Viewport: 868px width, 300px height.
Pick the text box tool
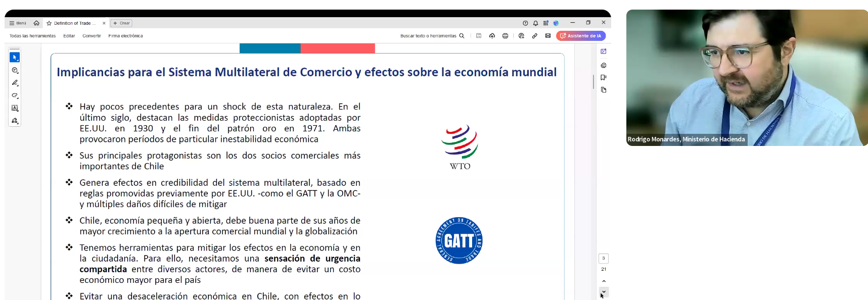15,108
